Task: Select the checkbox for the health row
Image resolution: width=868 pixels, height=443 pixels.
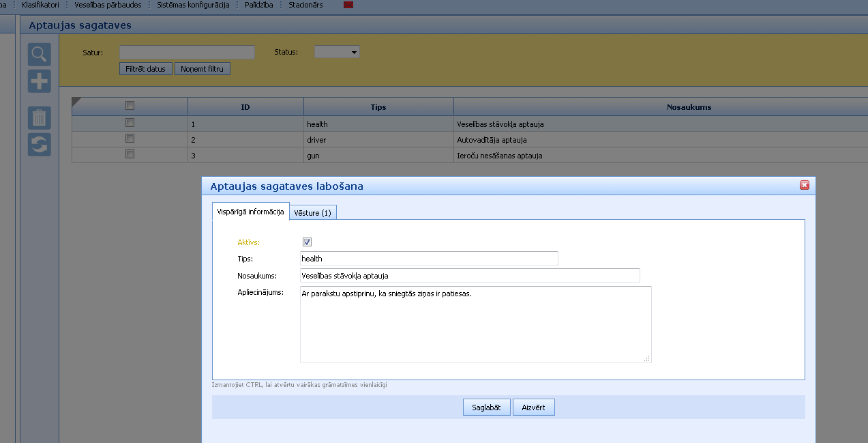Action: (x=130, y=123)
